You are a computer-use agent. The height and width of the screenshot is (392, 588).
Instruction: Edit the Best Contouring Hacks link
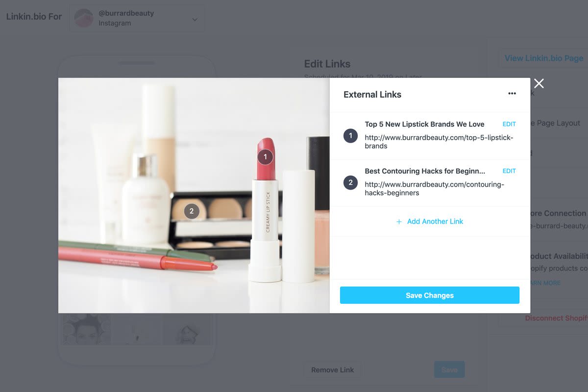tap(509, 171)
